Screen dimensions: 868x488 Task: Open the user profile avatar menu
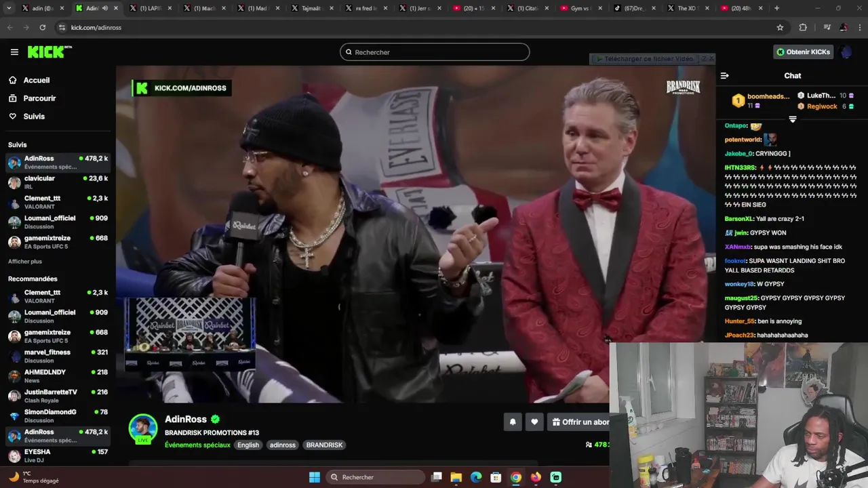click(x=846, y=52)
